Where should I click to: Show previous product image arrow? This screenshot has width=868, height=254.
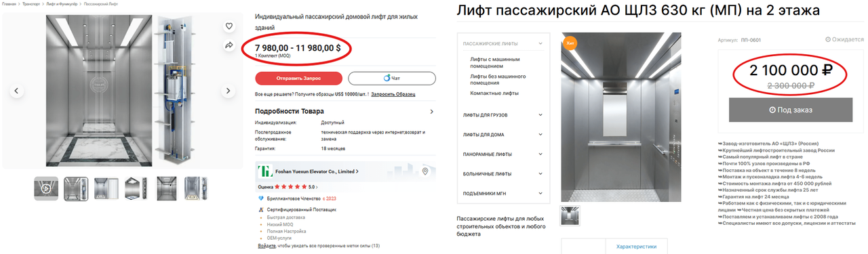pyautogui.click(x=18, y=91)
